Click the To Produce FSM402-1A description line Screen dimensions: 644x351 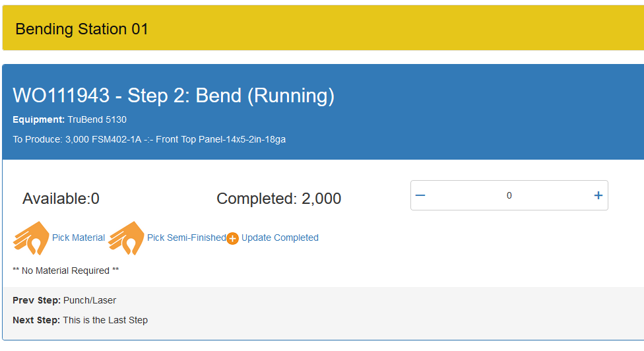pos(149,139)
